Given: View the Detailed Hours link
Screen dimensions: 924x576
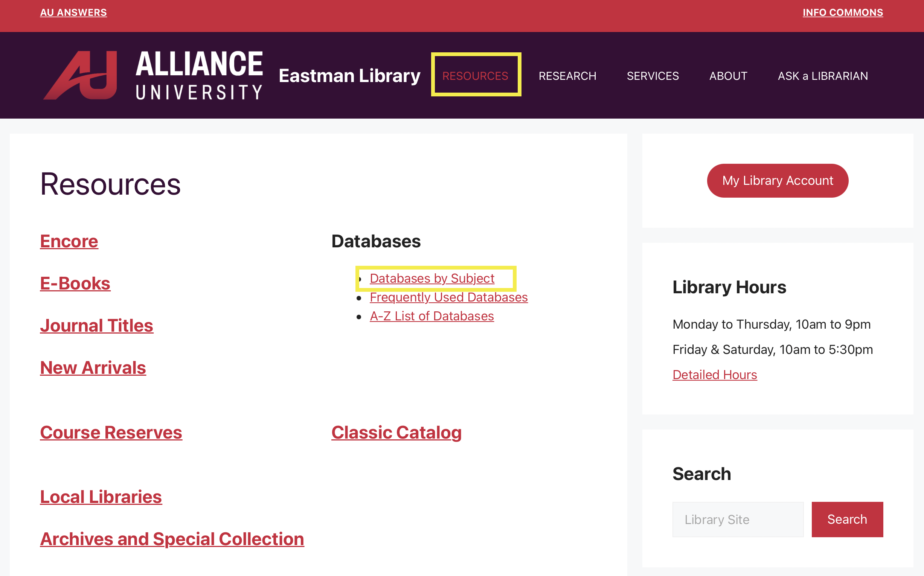Looking at the screenshot, I should click(714, 375).
